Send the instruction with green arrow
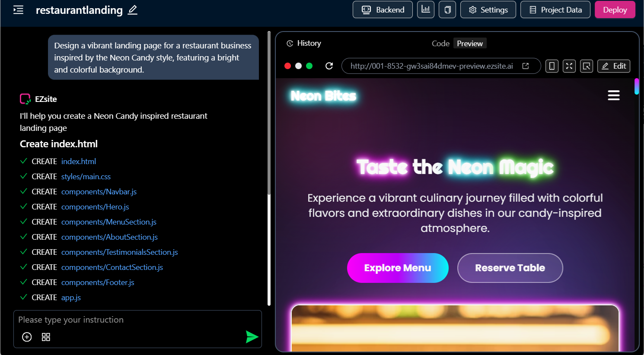This screenshot has height=355, width=644. point(252,337)
